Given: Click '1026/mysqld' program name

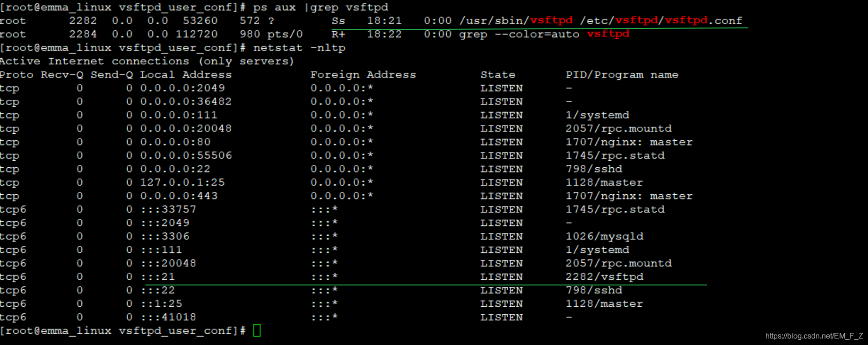Looking at the screenshot, I should coord(604,236).
